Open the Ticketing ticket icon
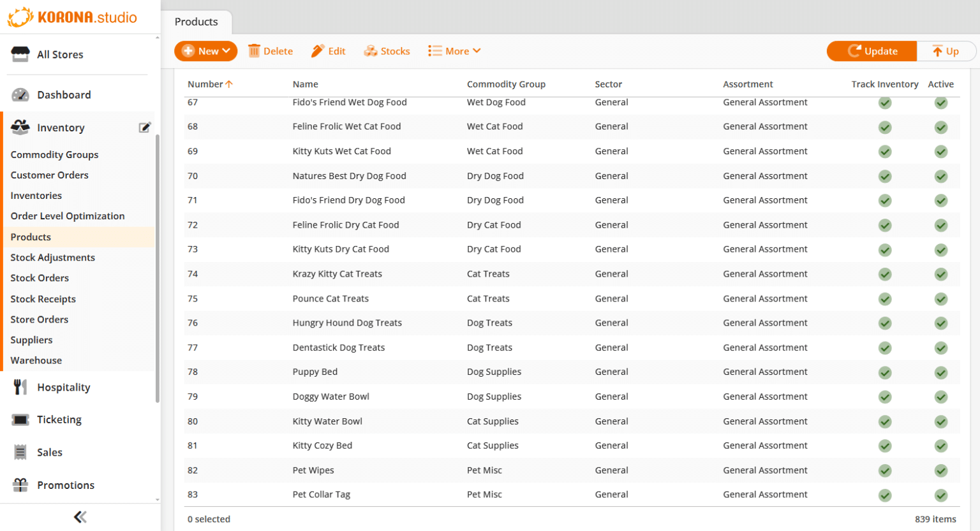980x531 pixels. (x=20, y=419)
